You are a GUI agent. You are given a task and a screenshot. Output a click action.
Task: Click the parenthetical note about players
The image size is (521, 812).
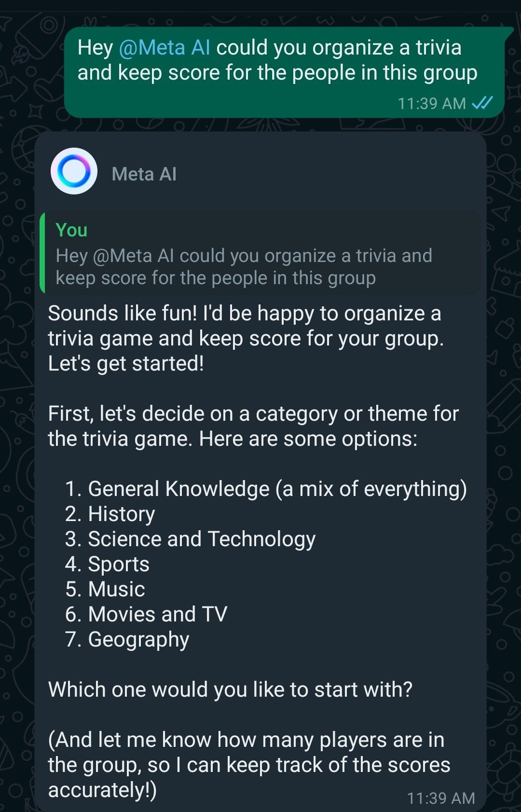248,765
